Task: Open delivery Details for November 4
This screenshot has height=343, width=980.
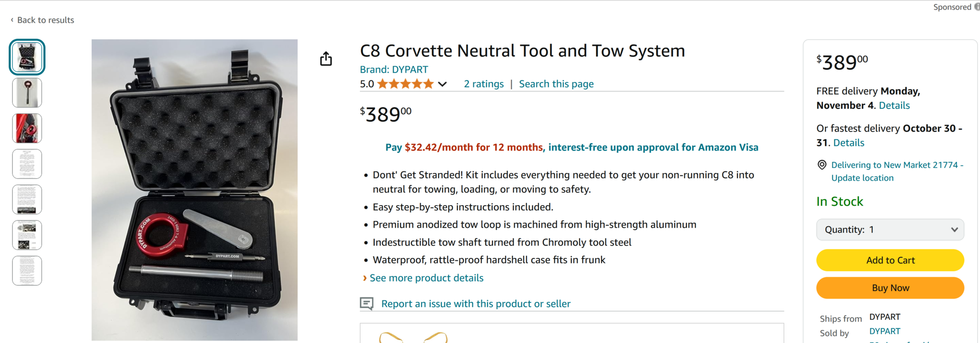Action: point(894,105)
